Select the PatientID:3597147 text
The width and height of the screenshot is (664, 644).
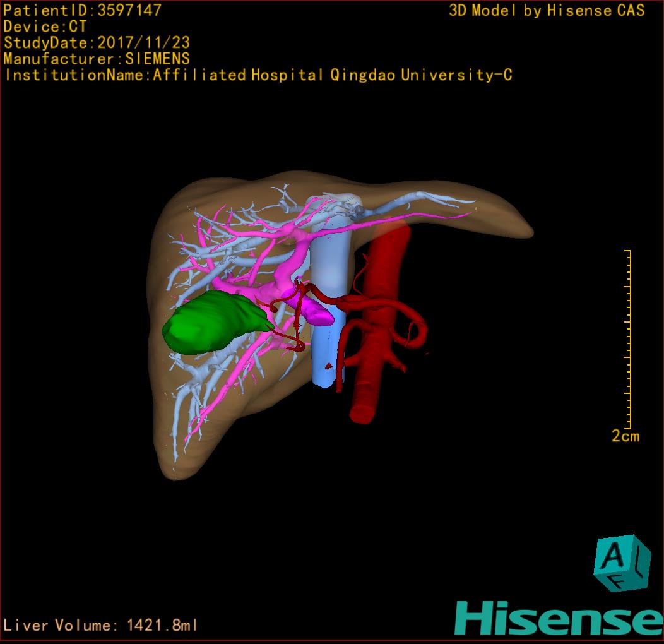(82, 10)
